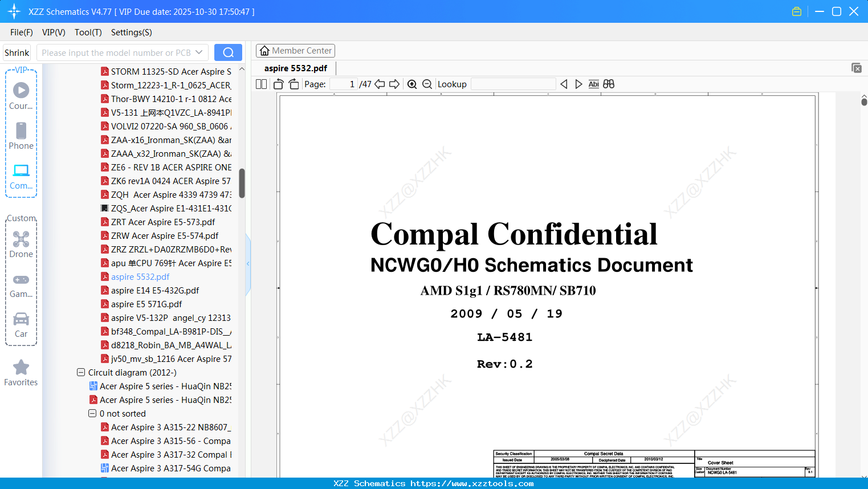Open the Settings(S) menu

coord(132,32)
